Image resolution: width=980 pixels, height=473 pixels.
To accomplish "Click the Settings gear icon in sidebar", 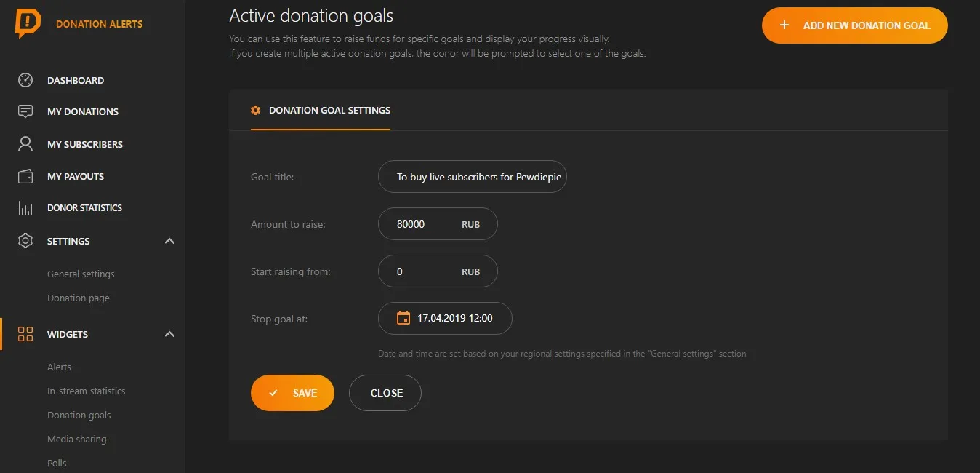I will (x=25, y=241).
